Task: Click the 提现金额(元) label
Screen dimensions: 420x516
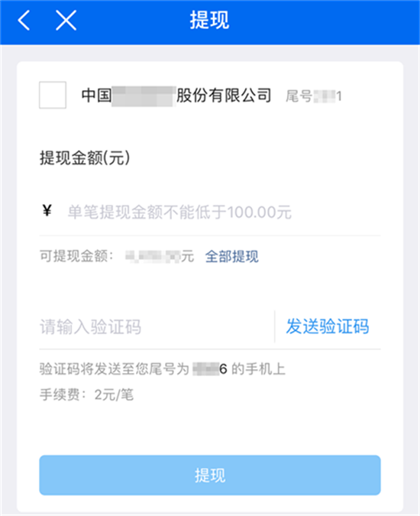Action: coord(85,158)
